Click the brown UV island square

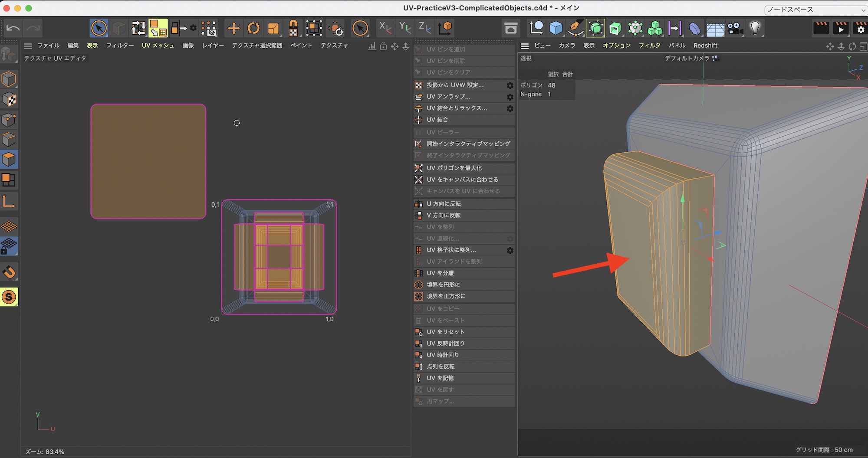tap(148, 161)
